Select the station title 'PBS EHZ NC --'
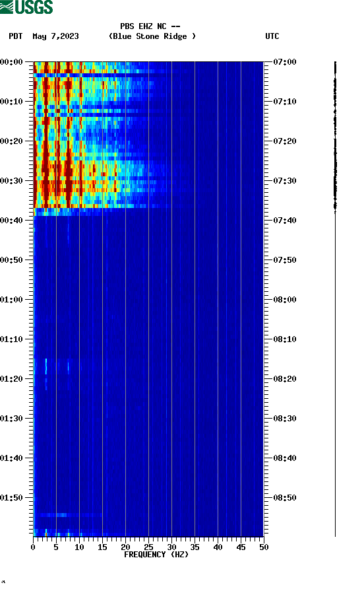The image size is (364, 589). (x=150, y=26)
